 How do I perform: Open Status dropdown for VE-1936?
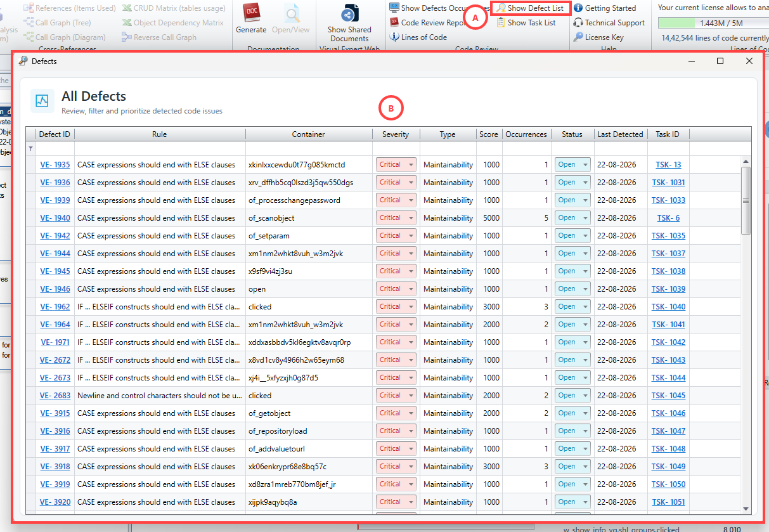pos(585,183)
